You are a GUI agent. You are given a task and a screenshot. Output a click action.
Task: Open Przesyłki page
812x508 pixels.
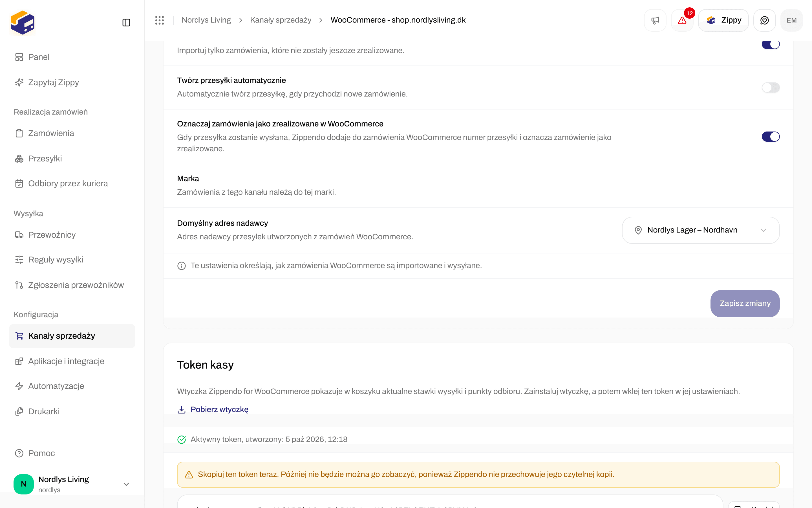(72, 159)
